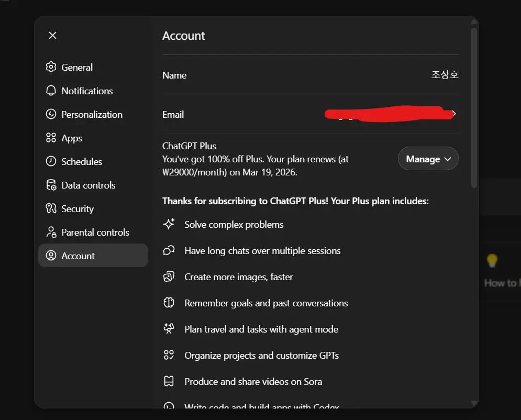The height and width of the screenshot is (420, 521).
Task: Click the plan renewal date text
Action: [270, 172]
